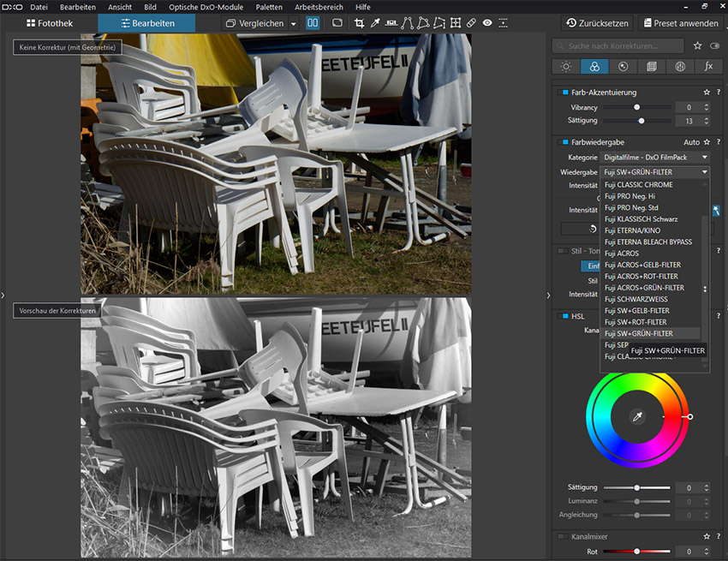Click the Preset anwenden button
The image size is (728, 561).
pyautogui.click(x=680, y=23)
